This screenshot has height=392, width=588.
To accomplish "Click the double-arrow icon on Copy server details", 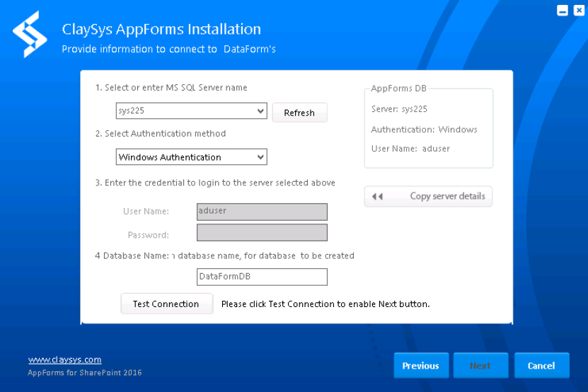I will coord(377,197).
